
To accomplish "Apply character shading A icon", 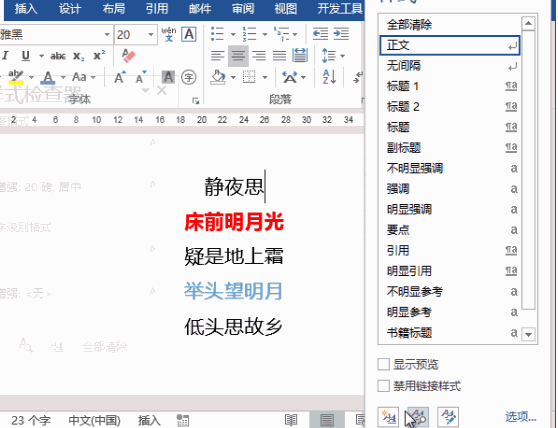I will [168, 77].
